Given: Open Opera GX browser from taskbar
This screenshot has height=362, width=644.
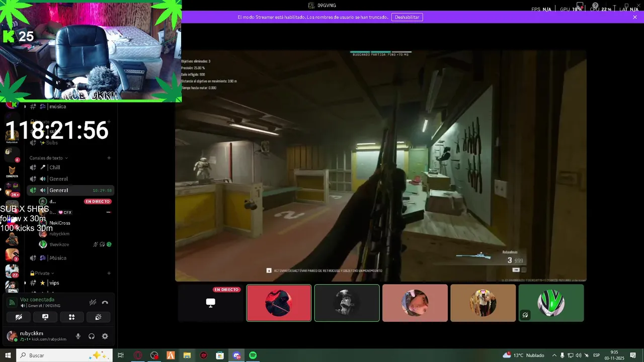Looking at the screenshot, I should (138, 355).
